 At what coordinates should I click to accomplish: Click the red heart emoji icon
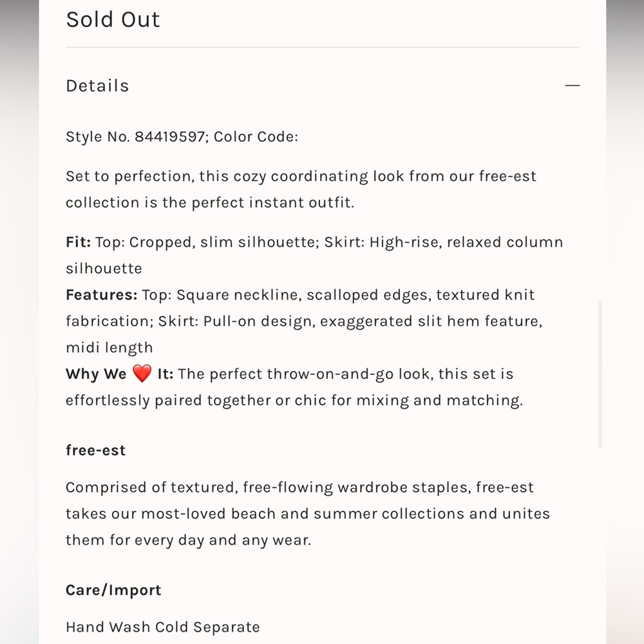tap(142, 374)
